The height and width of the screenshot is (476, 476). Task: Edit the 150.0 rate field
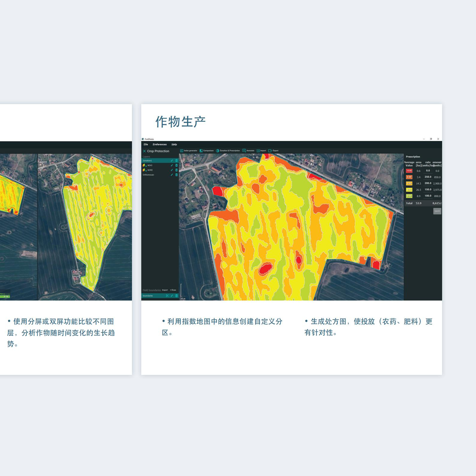[428, 190]
